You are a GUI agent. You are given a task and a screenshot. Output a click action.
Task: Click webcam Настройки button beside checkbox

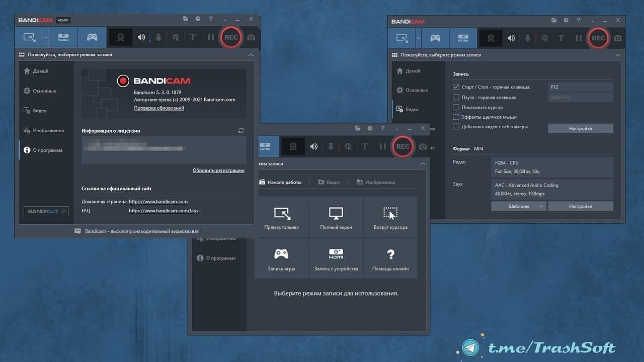tap(581, 128)
